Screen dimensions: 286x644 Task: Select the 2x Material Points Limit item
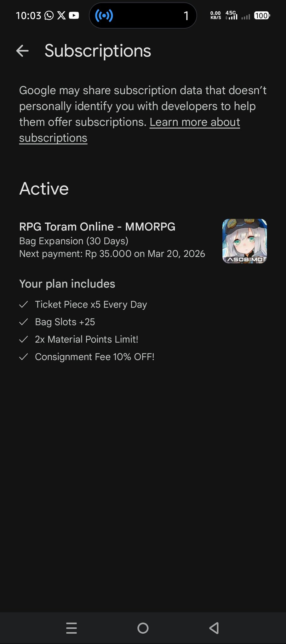(x=87, y=339)
